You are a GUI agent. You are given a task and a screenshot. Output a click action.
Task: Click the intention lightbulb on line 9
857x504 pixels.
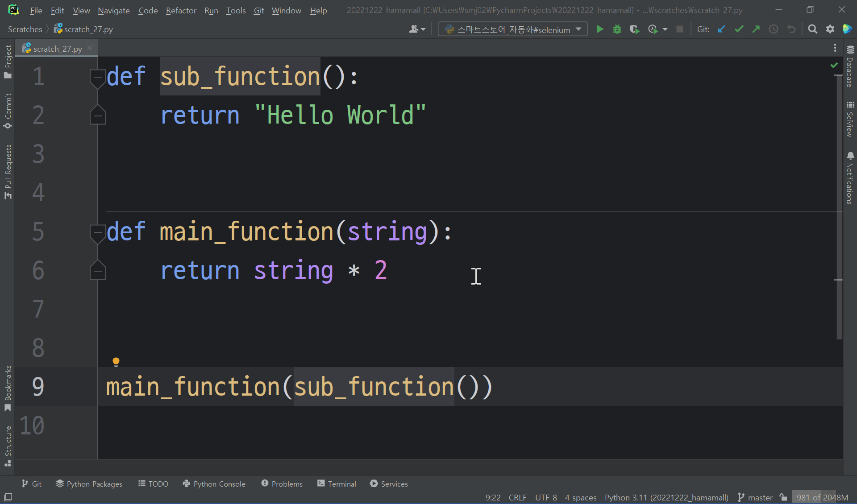[x=116, y=362]
